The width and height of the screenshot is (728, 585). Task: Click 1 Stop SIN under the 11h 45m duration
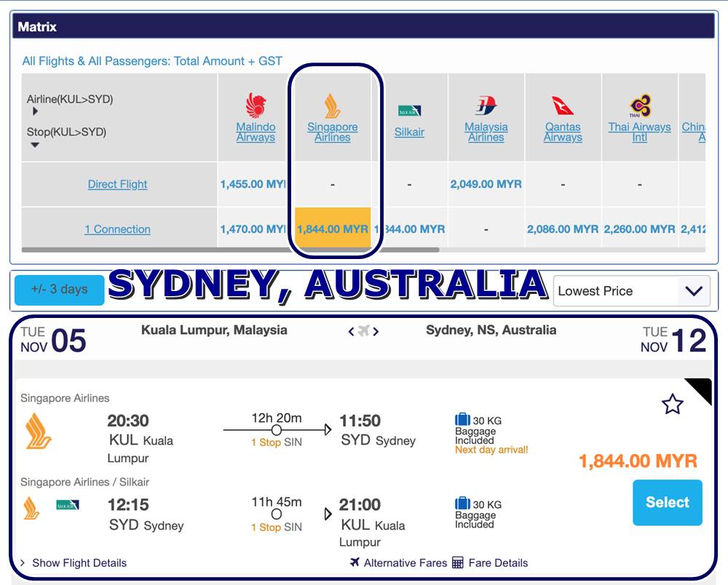pyautogui.click(x=277, y=528)
